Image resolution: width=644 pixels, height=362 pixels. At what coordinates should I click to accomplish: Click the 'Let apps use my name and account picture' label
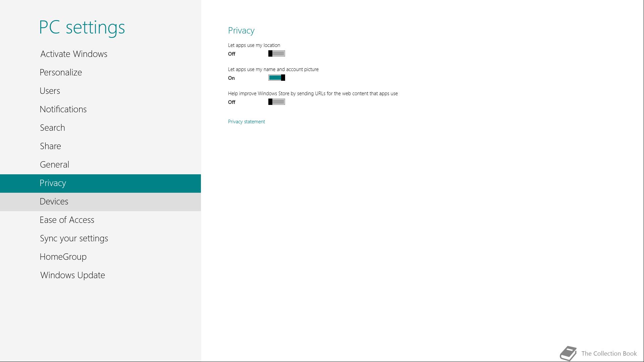(x=273, y=69)
